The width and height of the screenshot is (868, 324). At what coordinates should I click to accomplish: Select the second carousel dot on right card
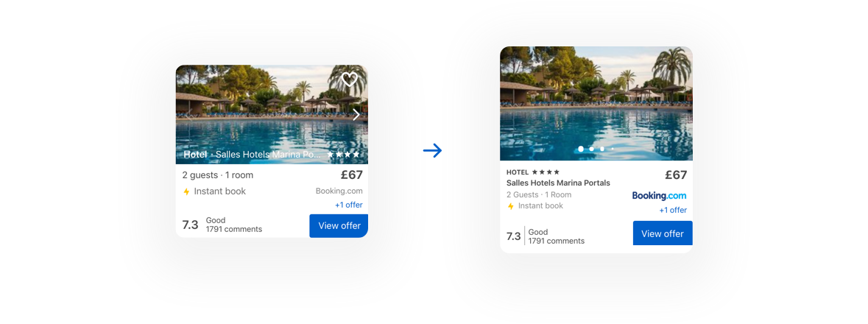click(x=591, y=149)
